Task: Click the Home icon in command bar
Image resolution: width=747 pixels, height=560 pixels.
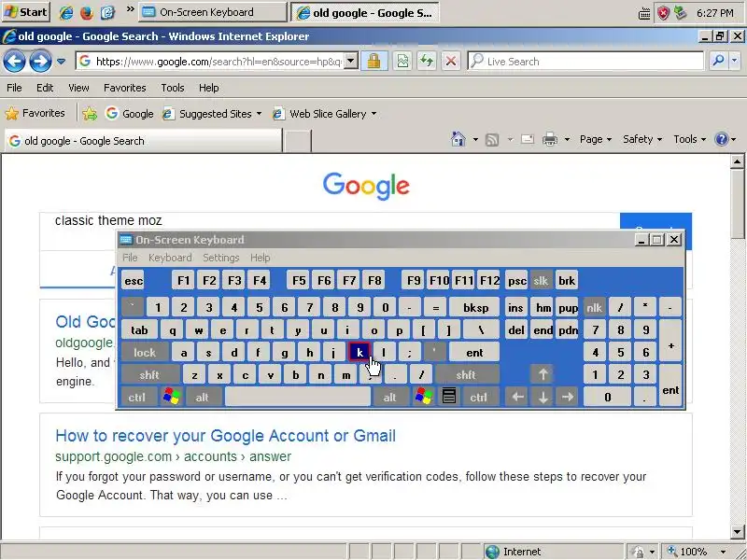Action: tap(458, 139)
